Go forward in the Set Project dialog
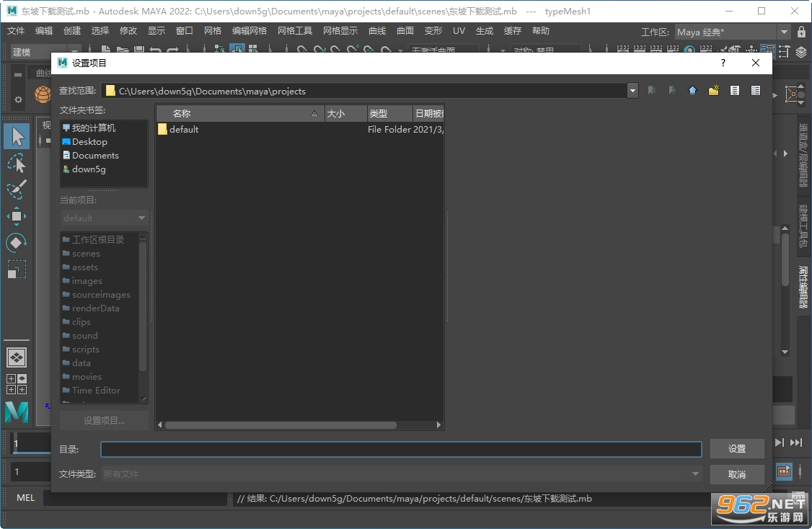812x529 pixels. pyautogui.click(x=672, y=91)
